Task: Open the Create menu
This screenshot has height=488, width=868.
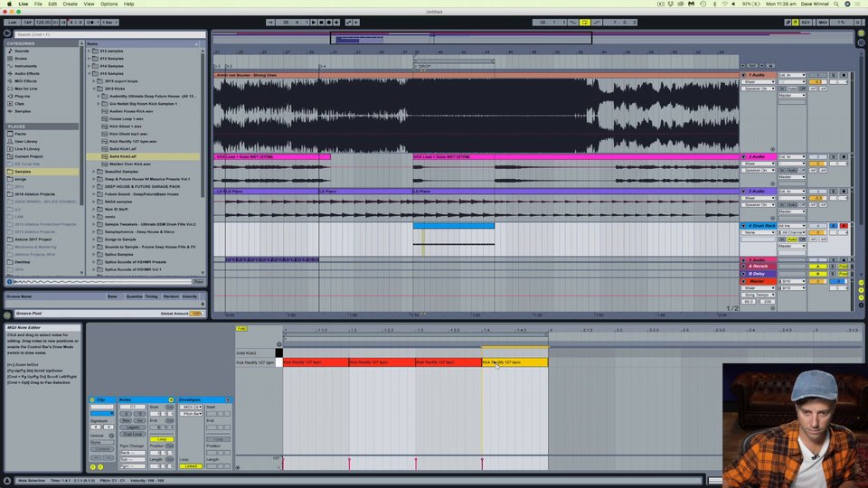Action: [x=70, y=4]
